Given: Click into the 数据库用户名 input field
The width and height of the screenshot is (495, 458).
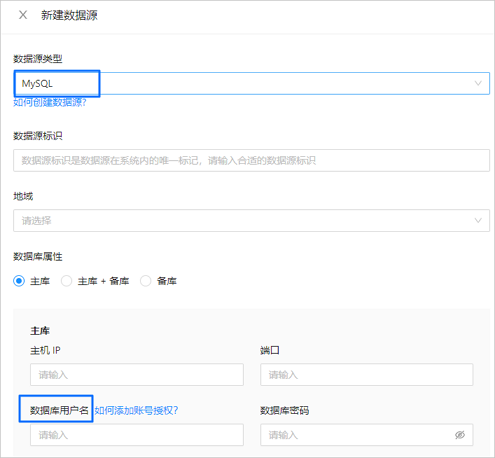Looking at the screenshot, I should (137, 435).
